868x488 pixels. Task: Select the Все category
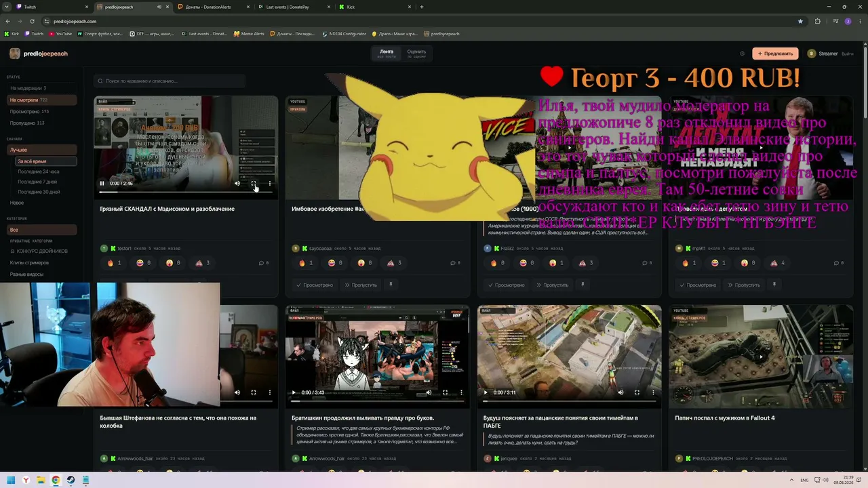pyautogui.click(x=42, y=230)
